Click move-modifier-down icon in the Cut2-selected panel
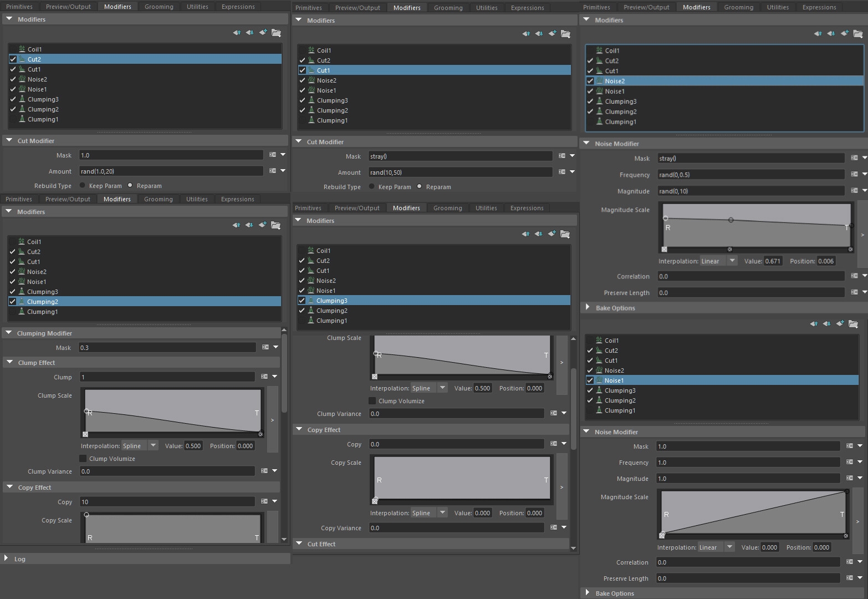The height and width of the screenshot is (599, 868). 250,33
